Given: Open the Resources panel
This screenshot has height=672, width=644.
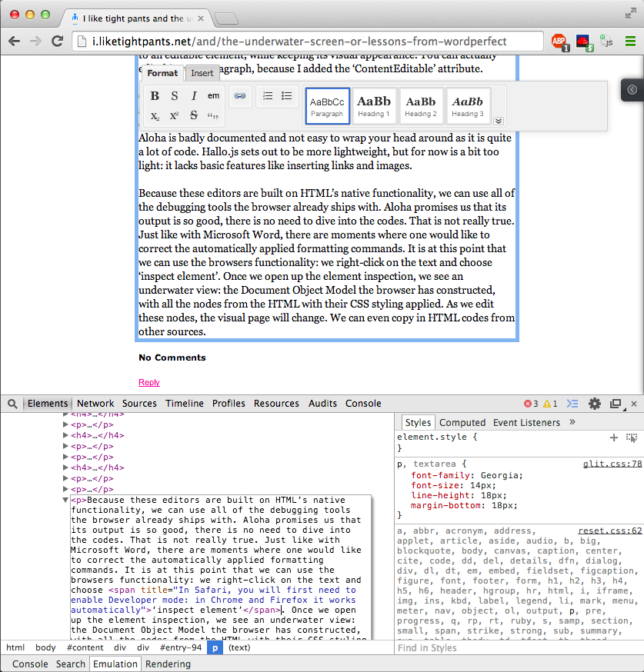Looking at the screenshot, I should (x=276, y=404).
